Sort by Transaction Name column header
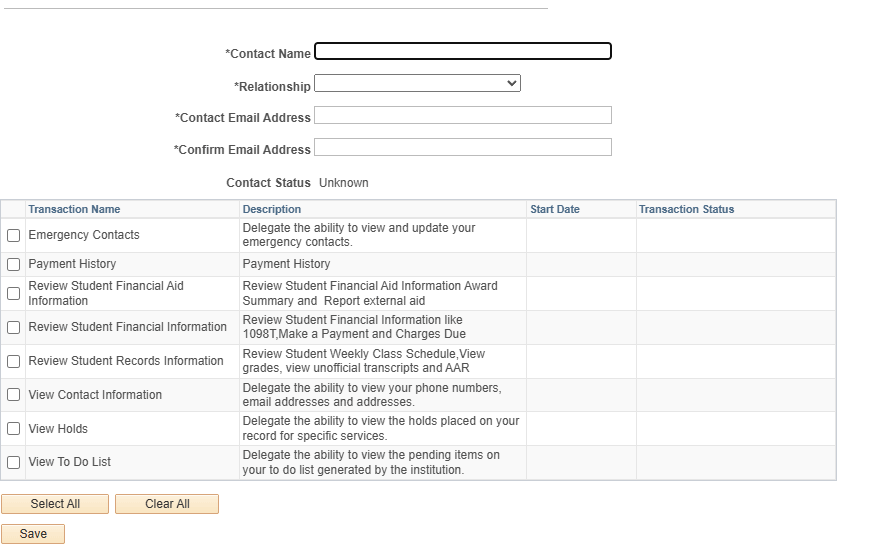The image size is (888, 545). pos(74,209)
